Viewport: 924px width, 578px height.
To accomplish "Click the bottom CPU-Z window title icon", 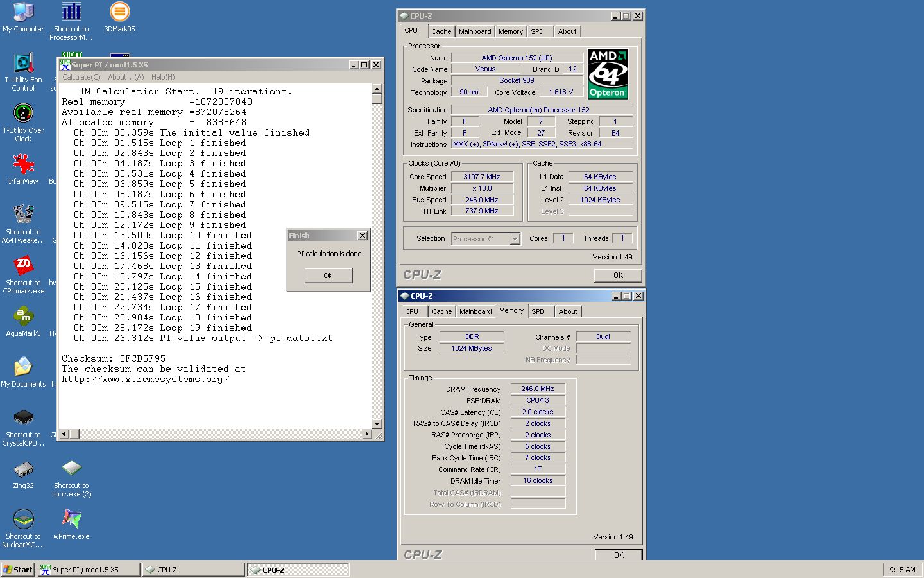I will click(x=404, y=296).
